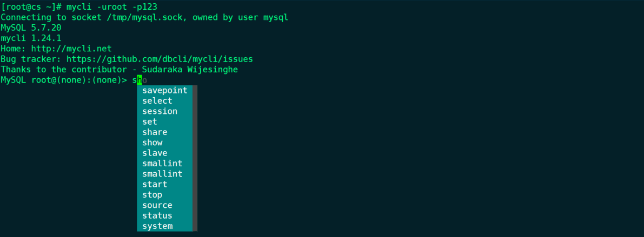Select 'show' autocomplete entry
Viewport: 644px width, 237px height.
click(165, 143)
